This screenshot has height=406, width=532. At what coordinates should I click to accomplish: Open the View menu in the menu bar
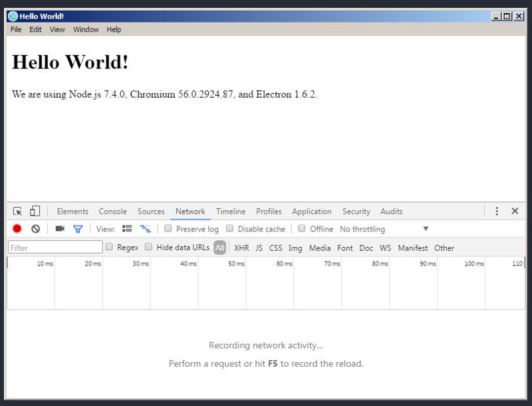57,29
